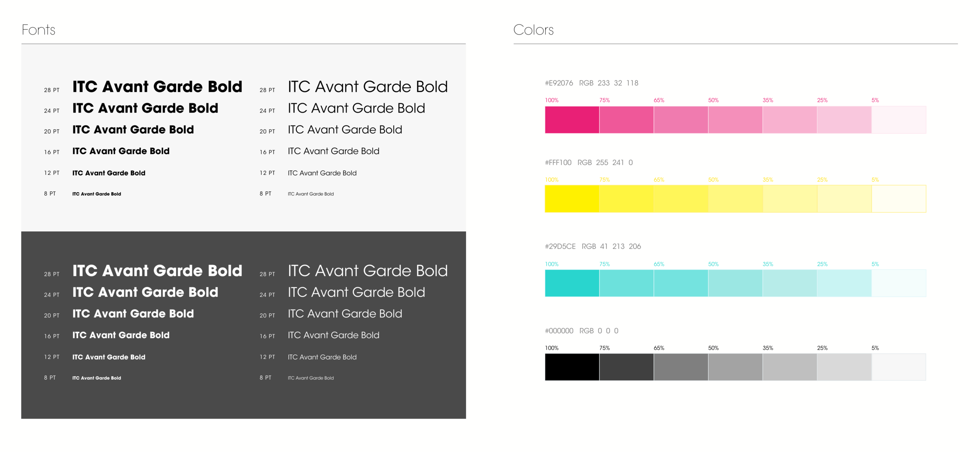
Task: Select the 50% turquoise swatch
Action: (735, 283)
